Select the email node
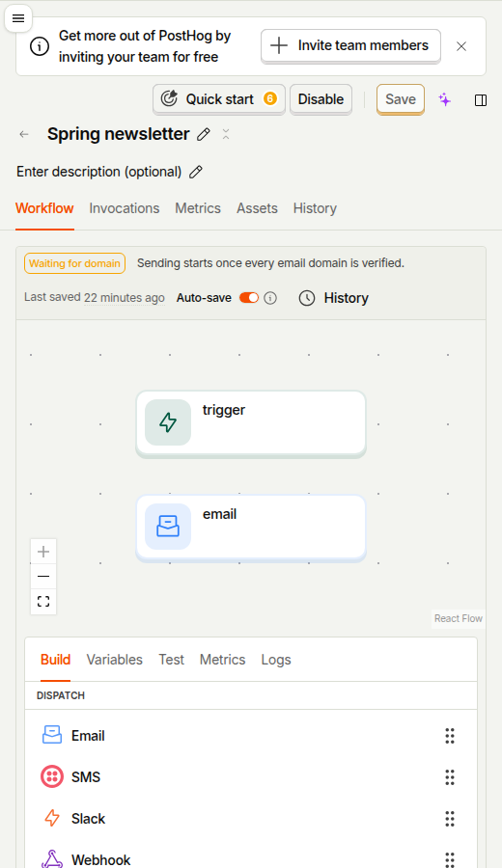Viewport: 502px width, 868px height. (251, 527)
